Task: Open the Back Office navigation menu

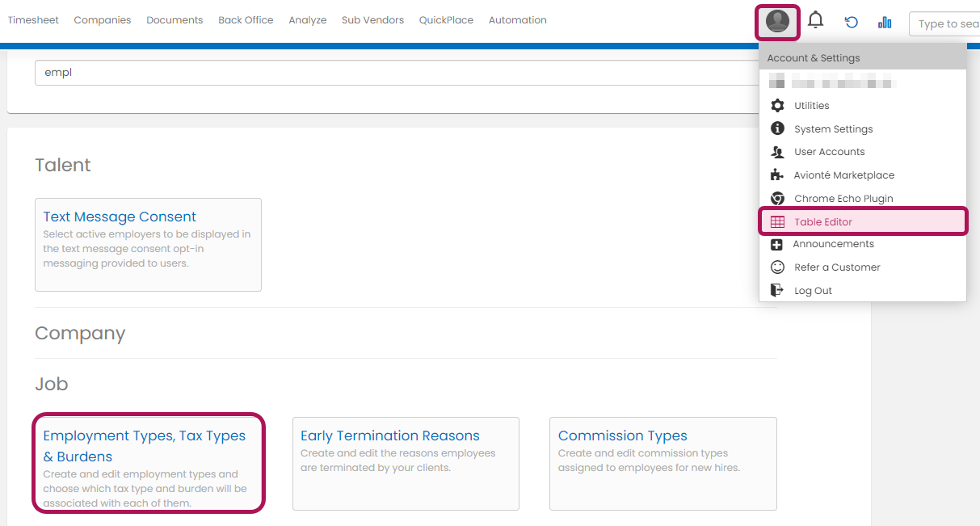Action: pos(246,20)
